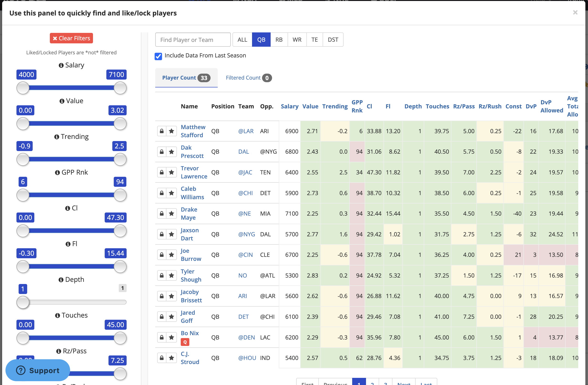Lock Dak Prescott with the padlock icon
Image resolution: width=588 pixels, height=385 pixels.
click(x=162, y=152)
